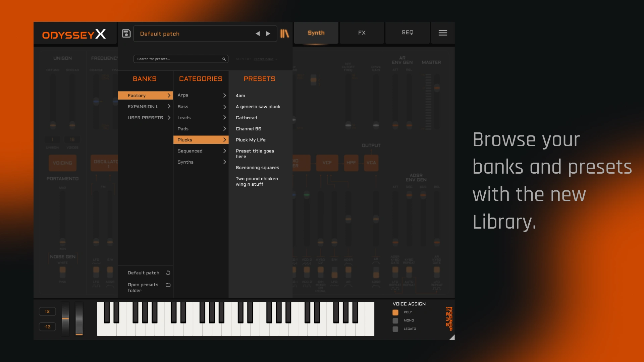Click the PRESETS column header
Screen dimensions: 644x362
259,79
